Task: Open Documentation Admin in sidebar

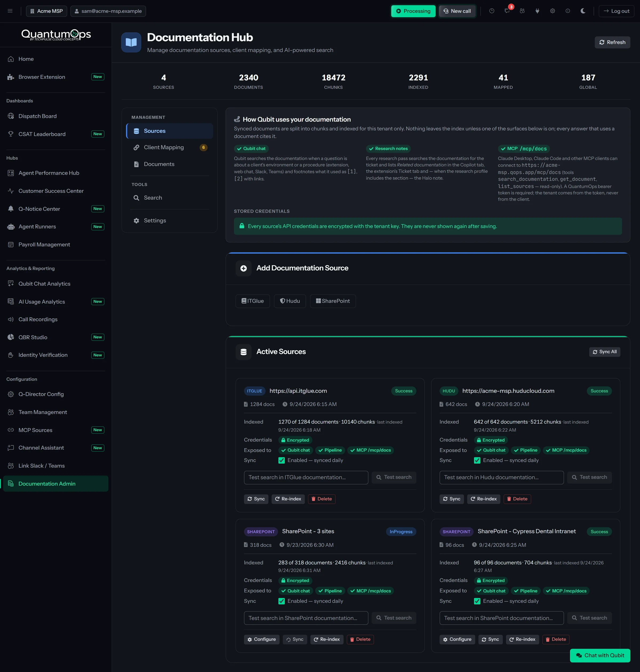Action: 56,484
